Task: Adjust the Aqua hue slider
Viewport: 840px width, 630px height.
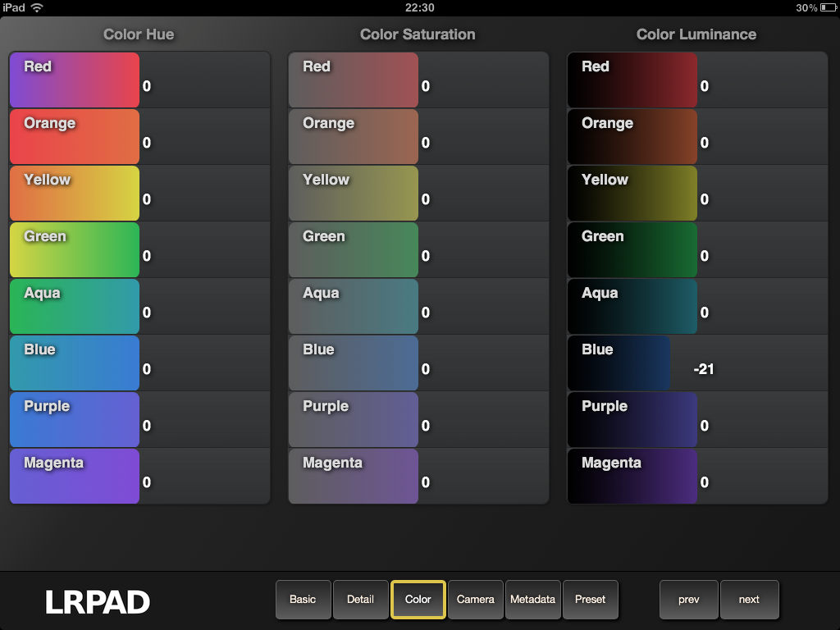Action: [x=139, y=307]
